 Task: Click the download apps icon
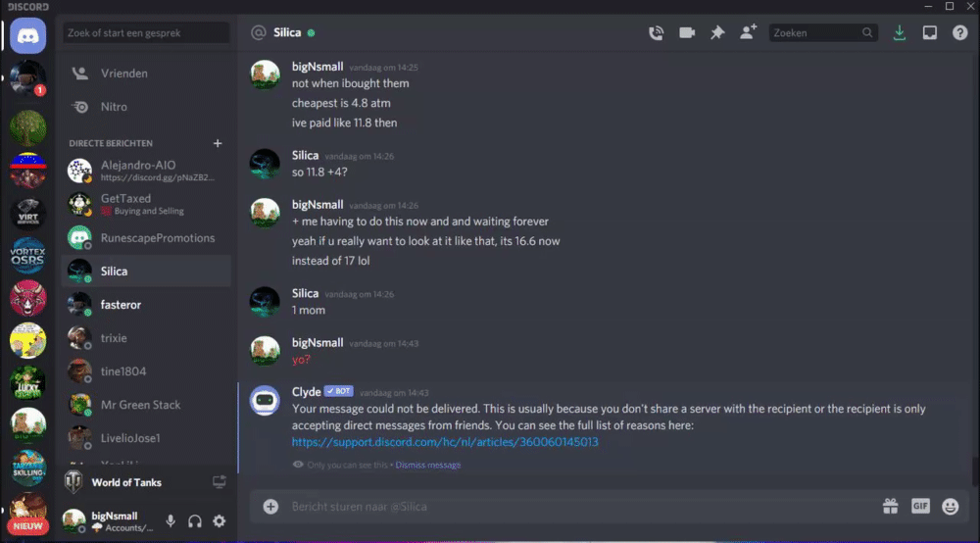coord(900,32)
